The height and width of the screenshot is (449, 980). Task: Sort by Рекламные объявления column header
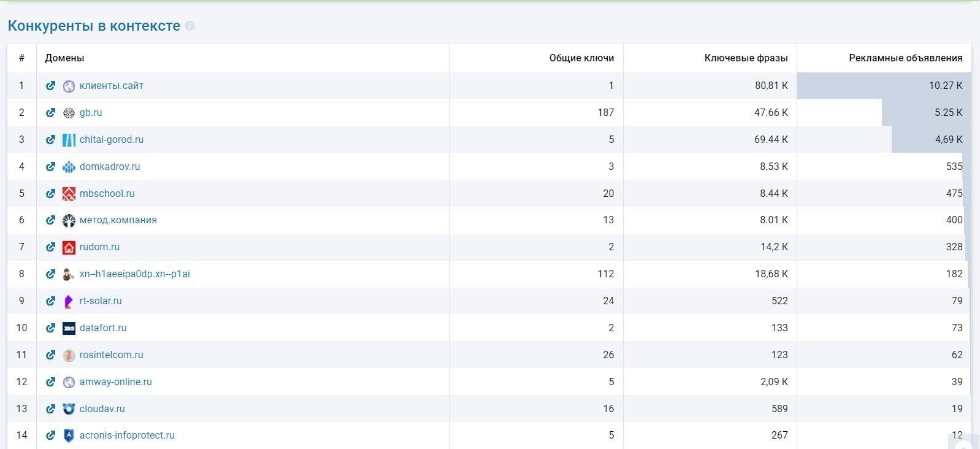pyautogui.click(x=905, y=58)
